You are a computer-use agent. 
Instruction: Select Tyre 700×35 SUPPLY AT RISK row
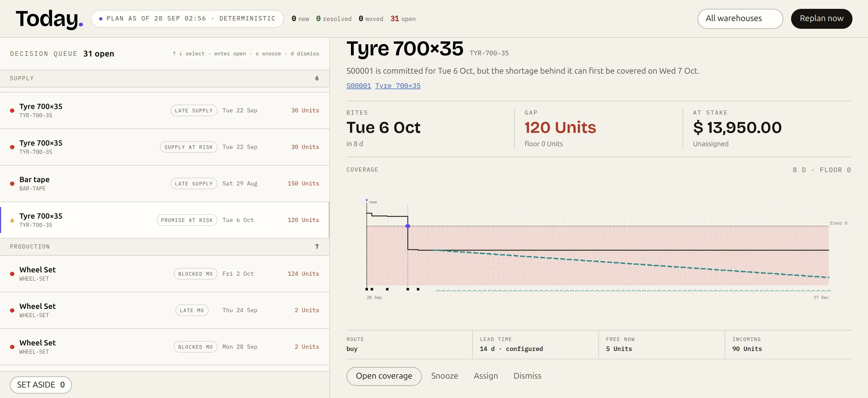pyautogui.click(x=164, y=147)
